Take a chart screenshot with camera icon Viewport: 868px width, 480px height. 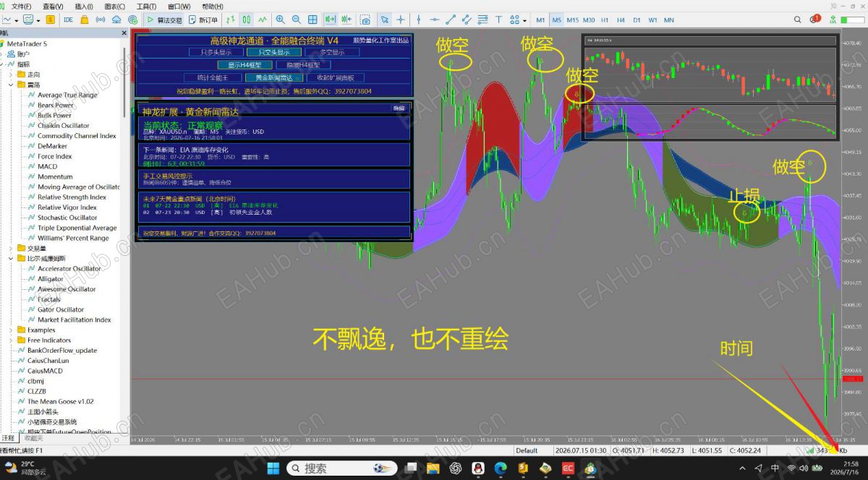point(365,20)
